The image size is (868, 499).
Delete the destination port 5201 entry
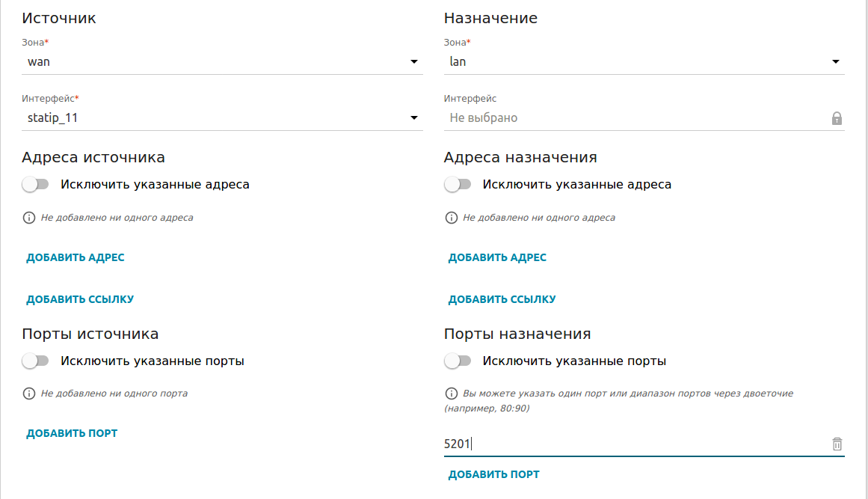(837, 444)
